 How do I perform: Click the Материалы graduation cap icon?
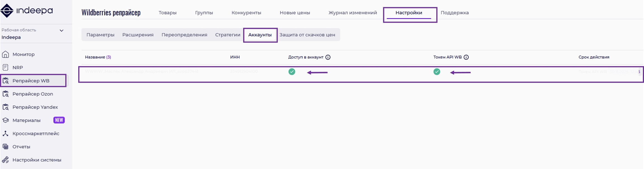tap(6, 120)
